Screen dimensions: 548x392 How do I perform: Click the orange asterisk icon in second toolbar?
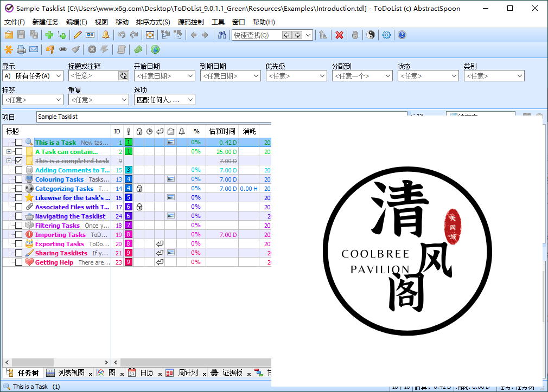[9, 50]
